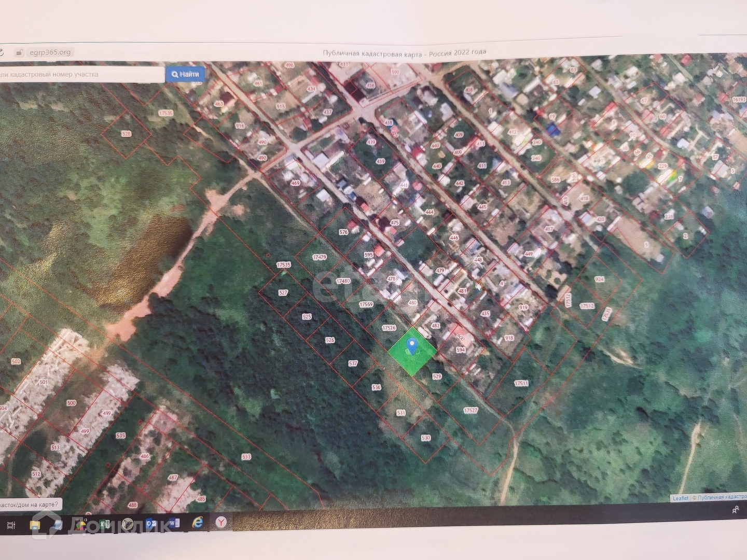Click parcel label 482
The height and width of the screenshot is (560, 747).
tap(436, 326)
